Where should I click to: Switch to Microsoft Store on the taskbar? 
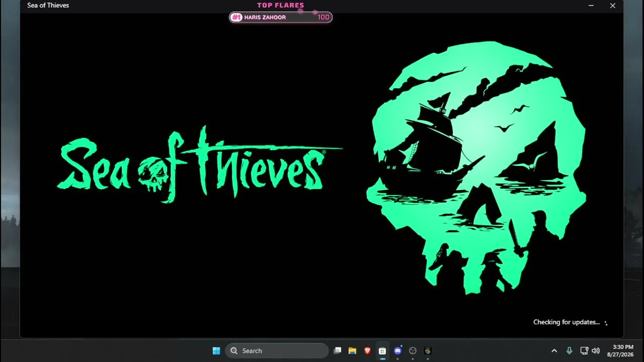(x=382, y=351)
